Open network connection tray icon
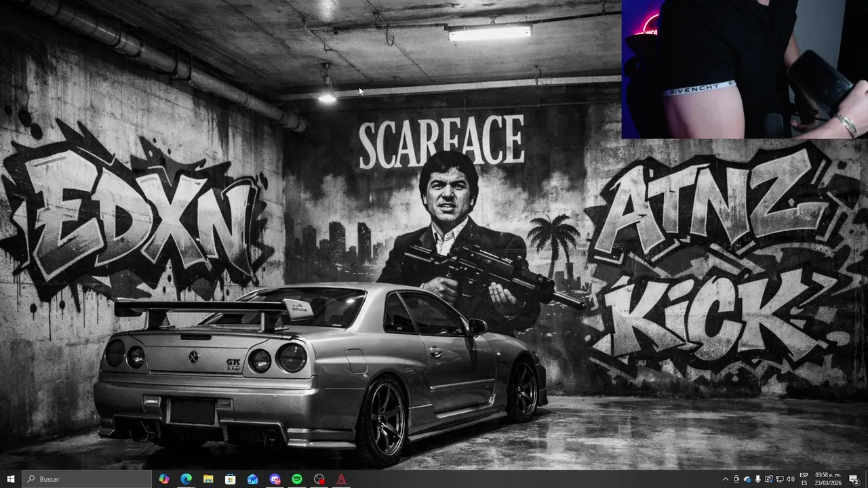Screen dimensions: 868x488 [780, 479]
